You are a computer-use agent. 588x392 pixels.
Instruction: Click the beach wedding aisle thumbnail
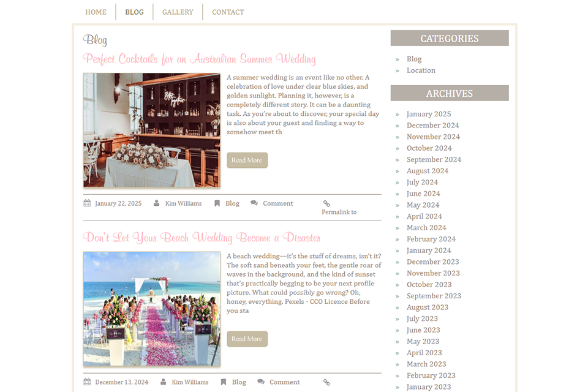[x=151, y=308]
